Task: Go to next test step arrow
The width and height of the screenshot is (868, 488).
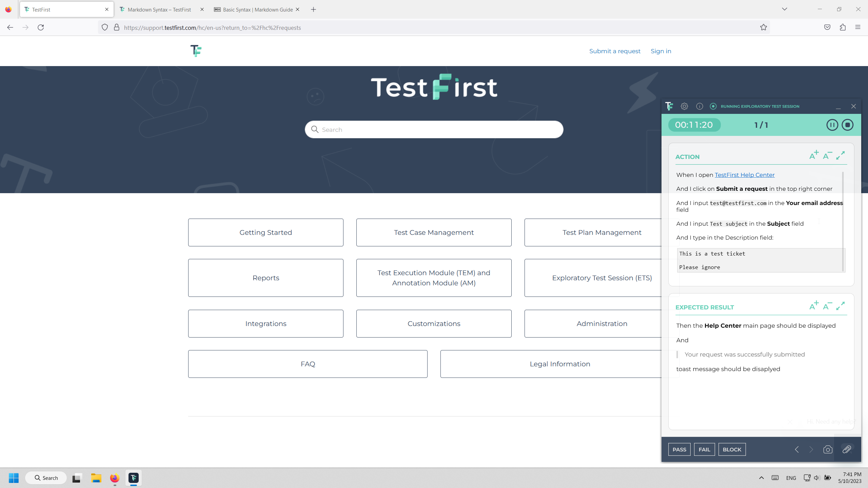Action: [x=811, y=449]
